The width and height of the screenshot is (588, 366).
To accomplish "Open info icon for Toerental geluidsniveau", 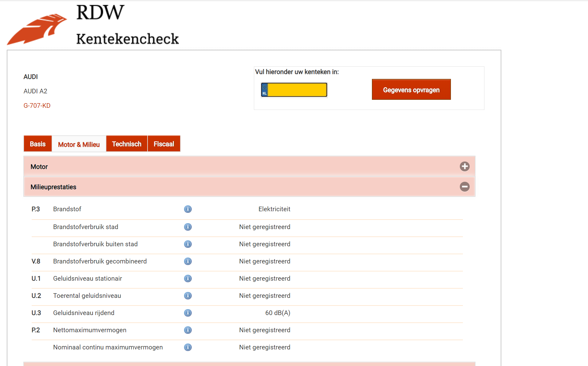I will [188, 296].
